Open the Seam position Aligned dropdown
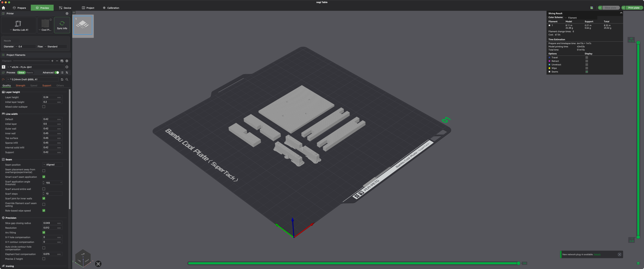This screenshot has width=644, height=269. point(52,164)
